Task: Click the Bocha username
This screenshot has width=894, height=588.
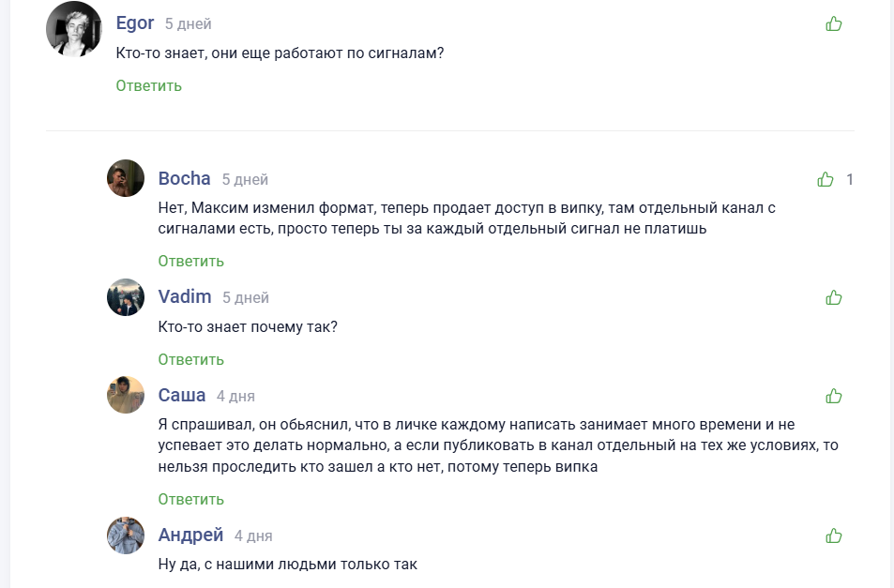Action: (x=184, y=178)
